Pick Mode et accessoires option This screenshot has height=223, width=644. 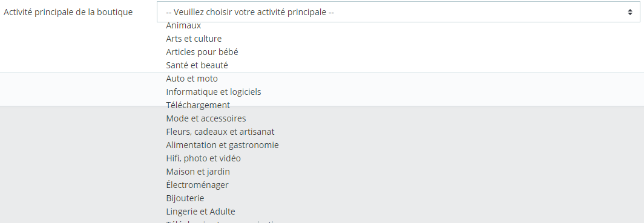(x=206, y=118)
